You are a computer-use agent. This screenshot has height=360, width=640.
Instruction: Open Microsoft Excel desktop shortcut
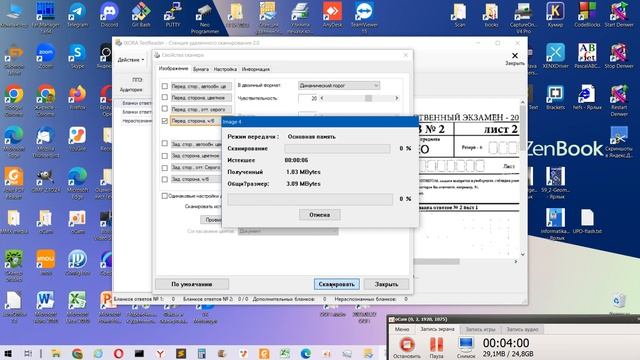[77, 307]
